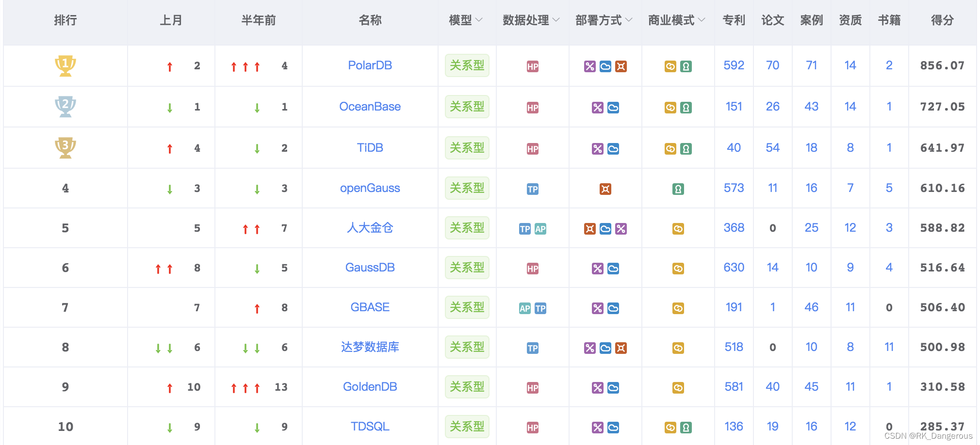Click the score 856.07
This screenshot has height=445, width=980.
tap(943, 65)
